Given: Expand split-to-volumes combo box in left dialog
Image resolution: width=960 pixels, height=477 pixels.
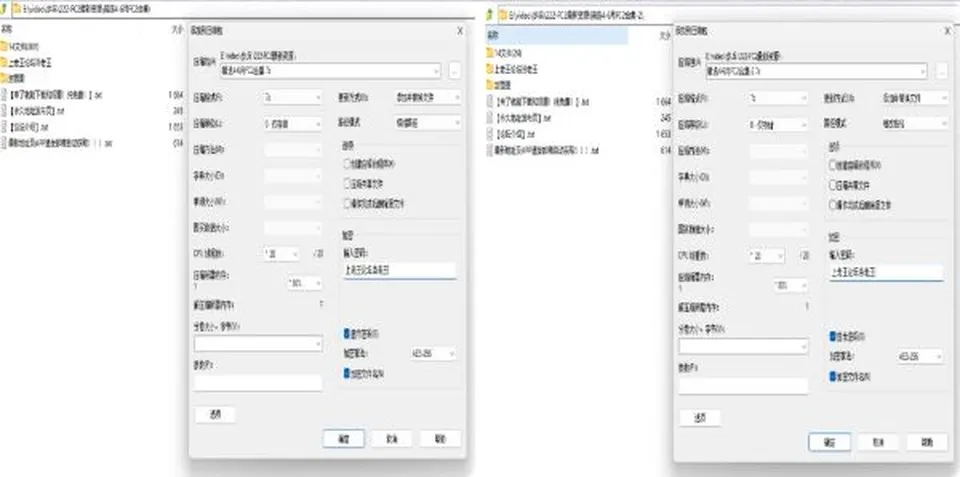Looking at the screenshot, I should [x=258, y=344].
